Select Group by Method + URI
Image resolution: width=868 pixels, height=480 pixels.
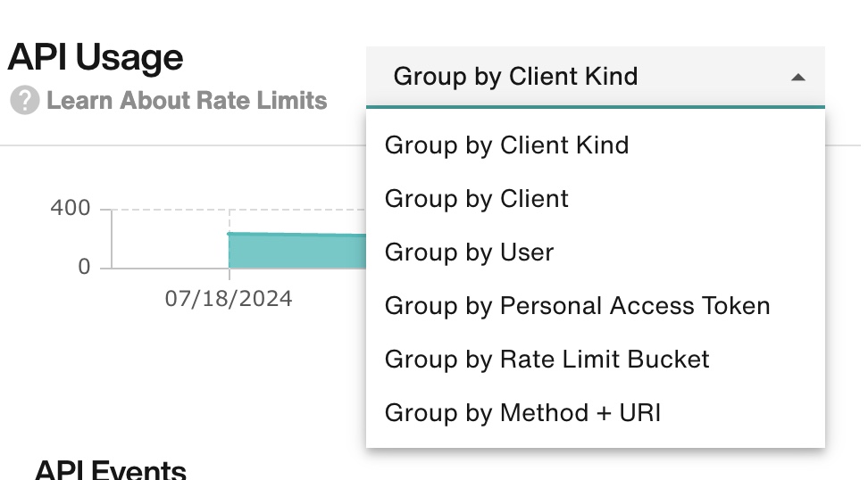coord(596,413)
